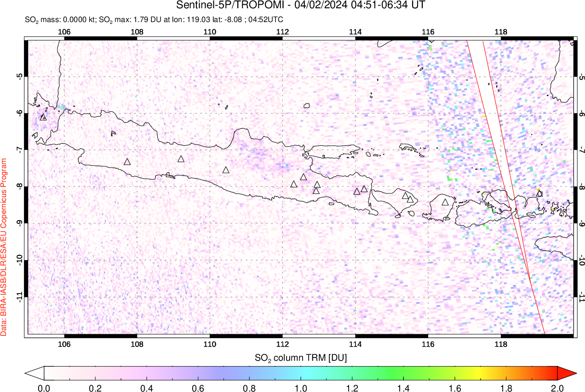Click the left triangle of the pair near 114°E
Viewport: 585px width, 392px height.
pos(357,191)
